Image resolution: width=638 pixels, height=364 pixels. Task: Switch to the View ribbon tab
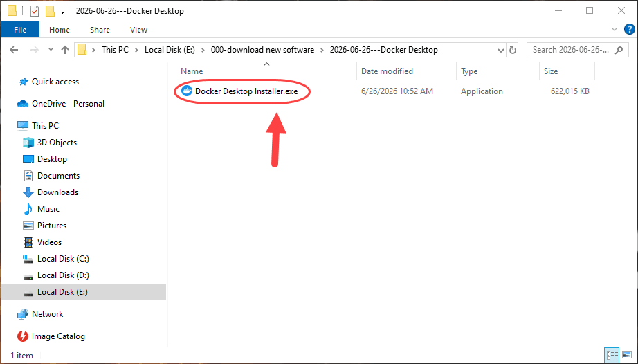pyautogui.click(x=138, y=30)
